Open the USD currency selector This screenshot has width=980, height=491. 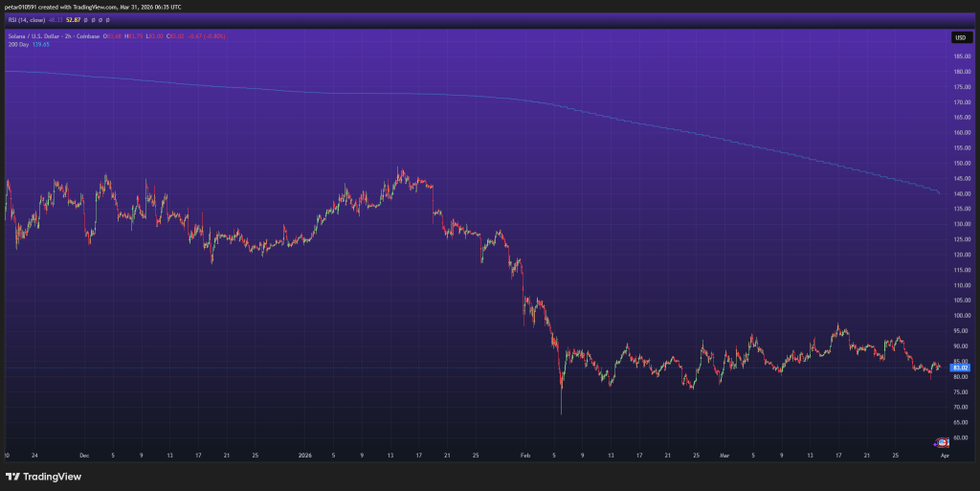coord(961,37)
